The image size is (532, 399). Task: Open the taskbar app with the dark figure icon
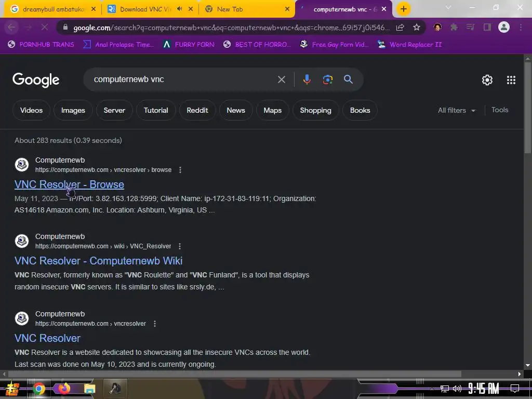[115, 389]
